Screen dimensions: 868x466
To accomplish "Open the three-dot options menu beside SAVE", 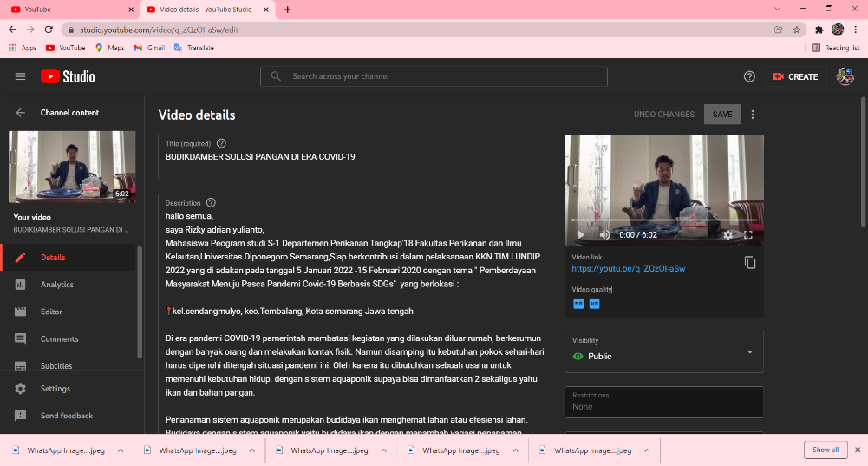I will (x=753, y=115).
